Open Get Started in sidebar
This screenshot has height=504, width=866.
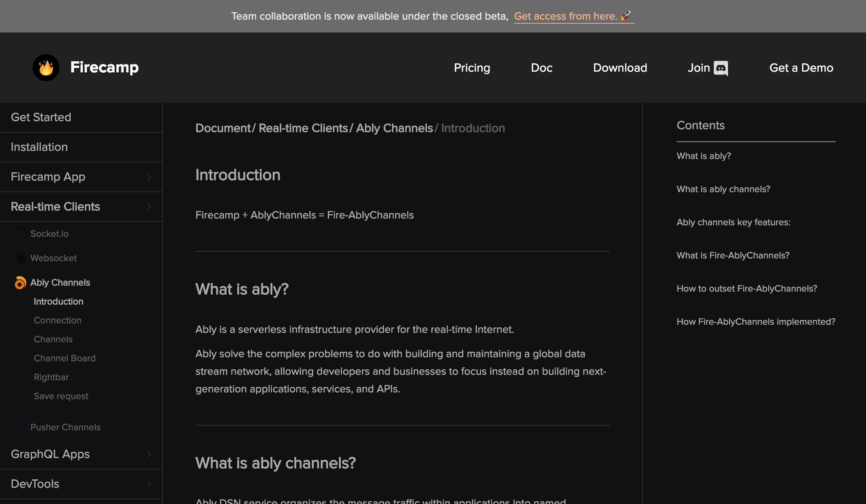[41, 117]
